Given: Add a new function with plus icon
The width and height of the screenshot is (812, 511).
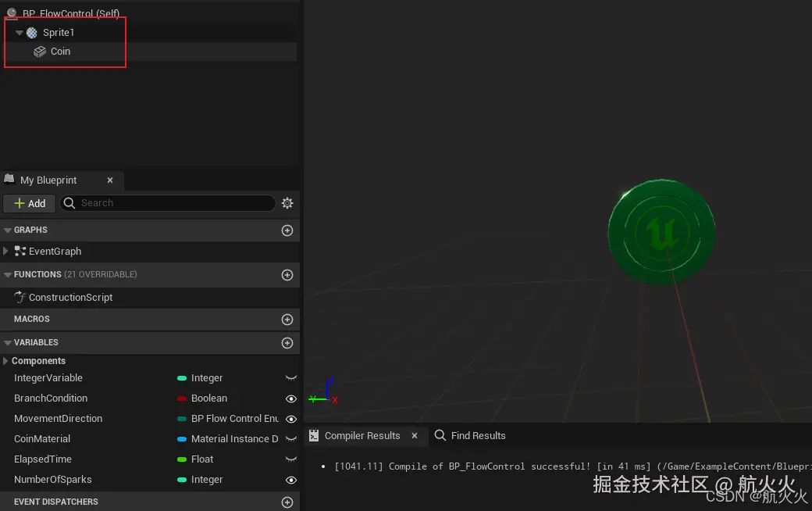Looking at the screenshot, I should [287, 275].
